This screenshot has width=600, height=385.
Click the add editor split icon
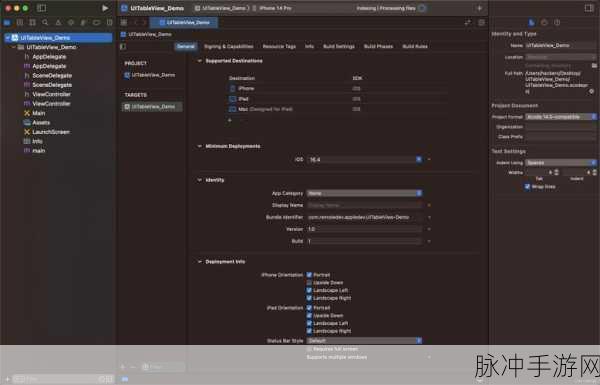(481, 23)
